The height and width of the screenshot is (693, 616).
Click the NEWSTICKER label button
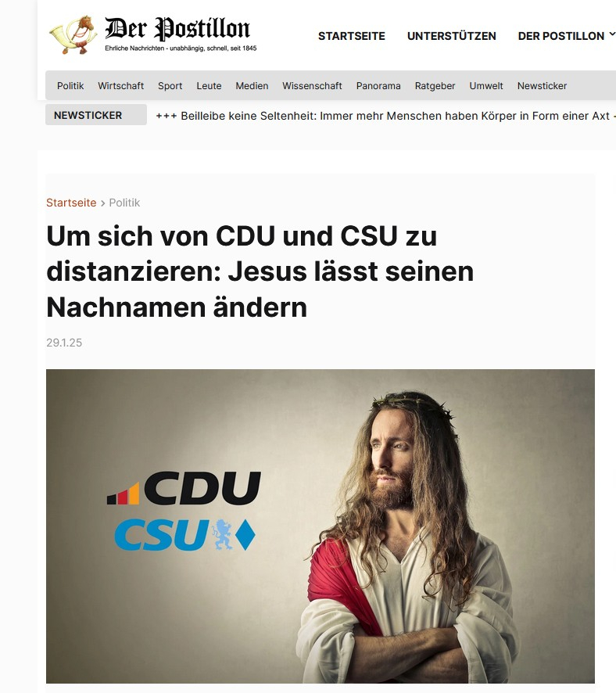[96, 115]
